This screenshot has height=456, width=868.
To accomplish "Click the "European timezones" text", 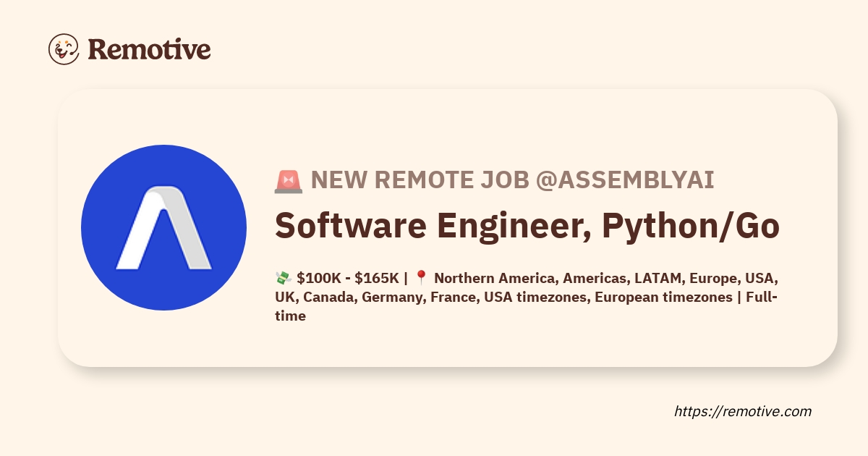I will 663,297.
